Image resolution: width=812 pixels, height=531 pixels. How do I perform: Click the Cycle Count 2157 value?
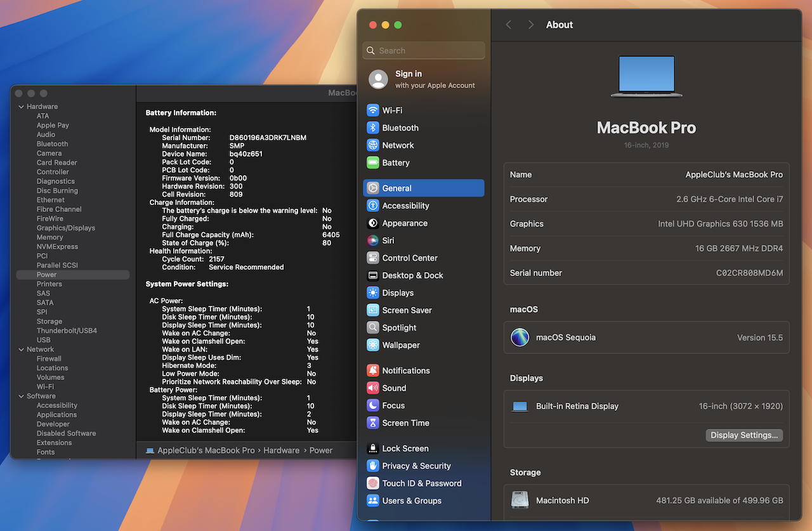tap(216, 259)
